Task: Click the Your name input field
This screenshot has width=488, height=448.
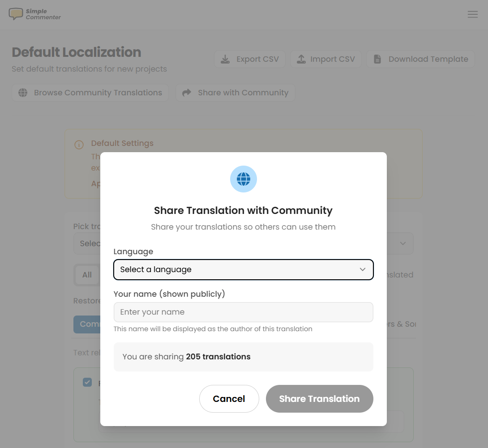Action: pyautogui.click(x=243, y=312)
